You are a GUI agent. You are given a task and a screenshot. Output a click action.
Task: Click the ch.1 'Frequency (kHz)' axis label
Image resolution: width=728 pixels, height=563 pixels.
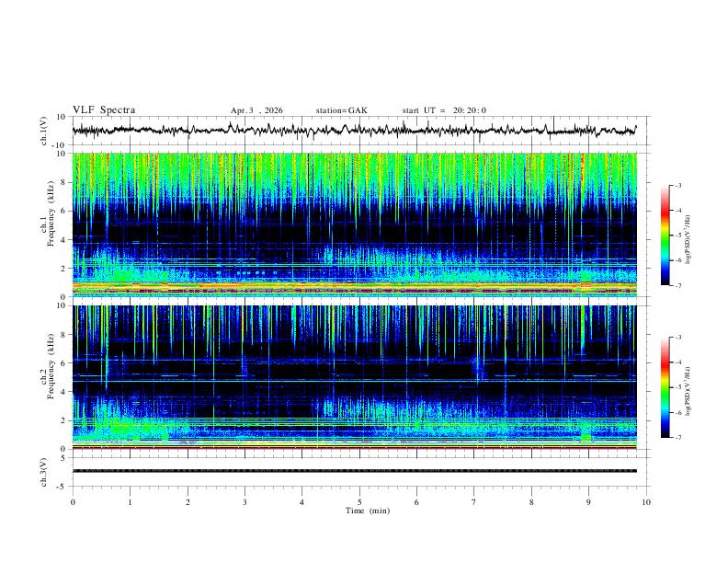(x=51, y=213)
